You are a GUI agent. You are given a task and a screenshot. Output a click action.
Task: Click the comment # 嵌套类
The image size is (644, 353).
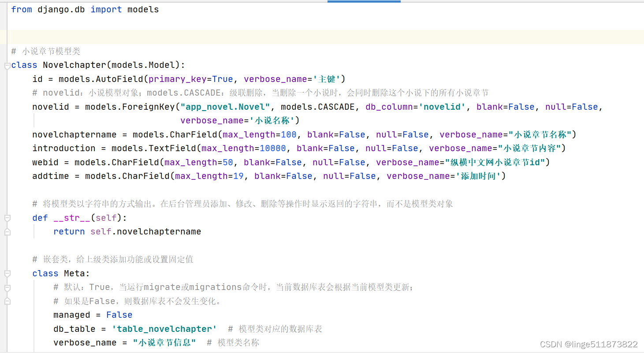[113, 259]
